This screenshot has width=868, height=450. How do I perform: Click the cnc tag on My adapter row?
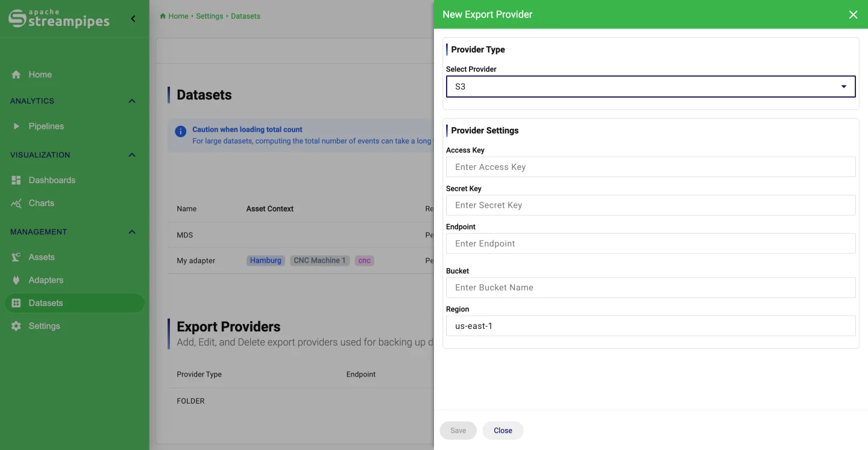point(364,261)
